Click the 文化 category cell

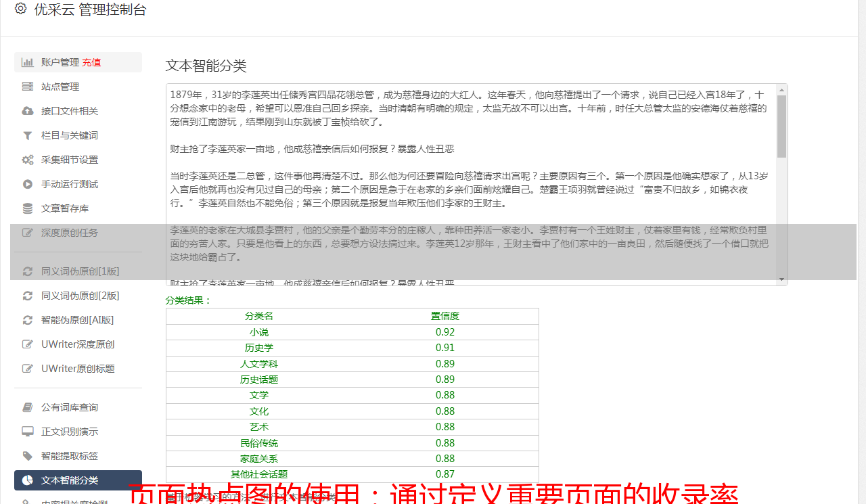coord(259,411)
